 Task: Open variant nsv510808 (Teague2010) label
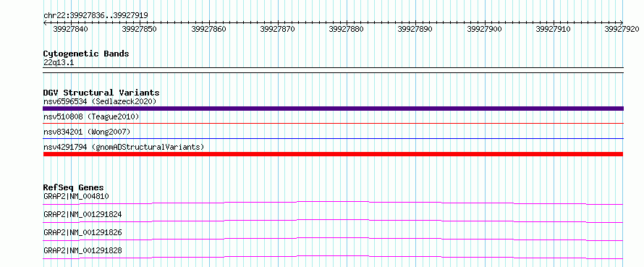pos(91,117)
